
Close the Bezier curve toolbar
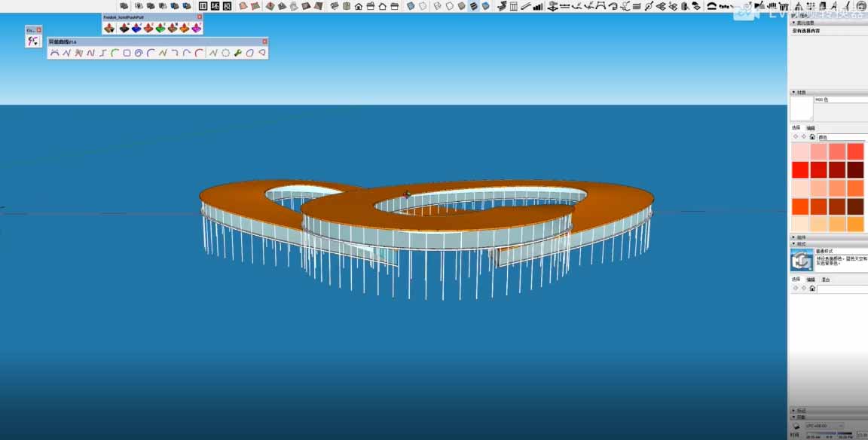pos(264,41)
